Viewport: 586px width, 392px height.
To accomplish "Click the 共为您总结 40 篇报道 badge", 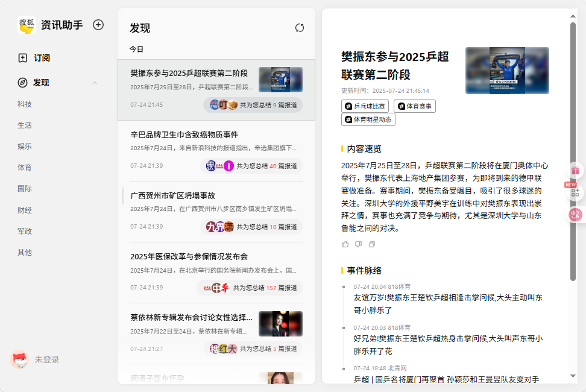I will 251,166.
